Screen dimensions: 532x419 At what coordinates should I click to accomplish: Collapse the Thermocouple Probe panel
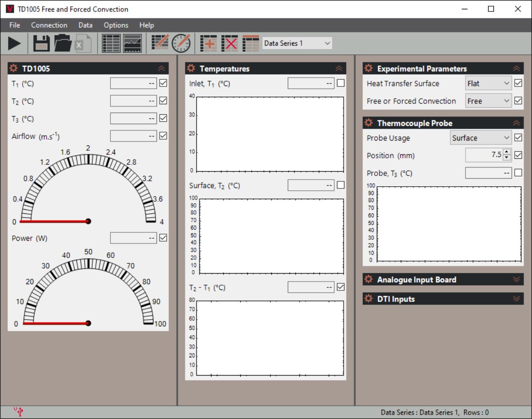516,123
